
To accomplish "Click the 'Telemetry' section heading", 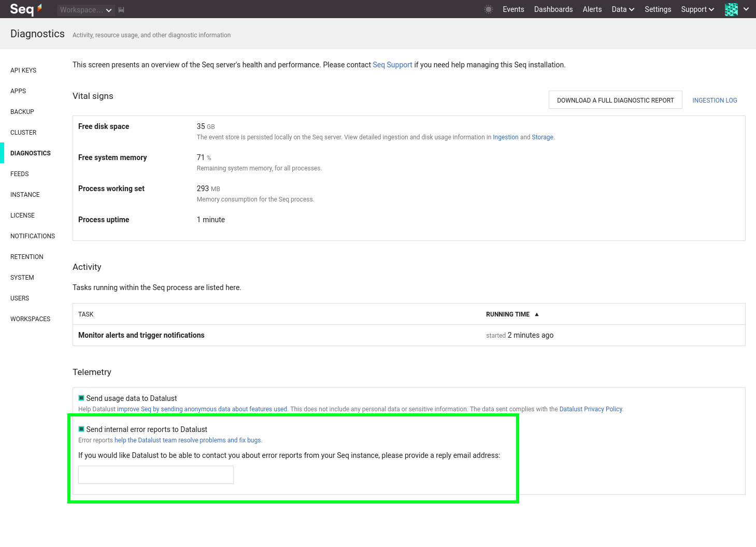I will click(92, 372).
